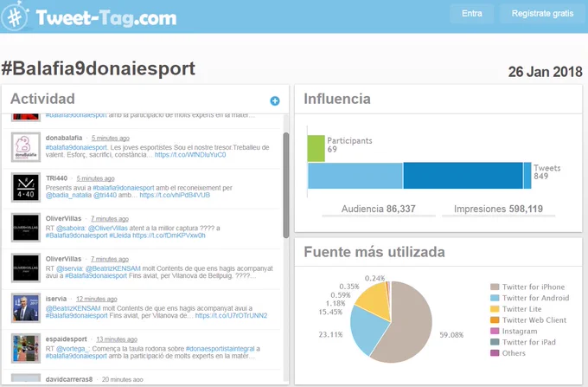This screenshot has width=588, height=387.
Task: Click the light blue Tweets bar segment
Action: coord(355,176)
